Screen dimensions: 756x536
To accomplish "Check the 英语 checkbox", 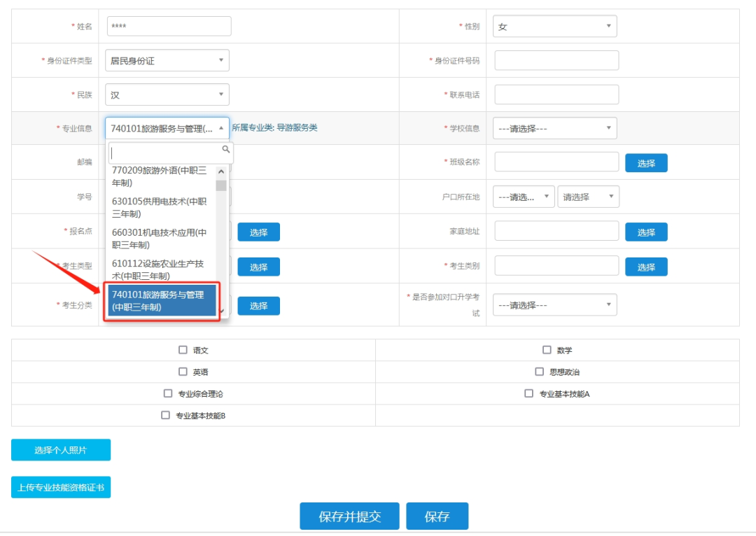I will 183,372.
